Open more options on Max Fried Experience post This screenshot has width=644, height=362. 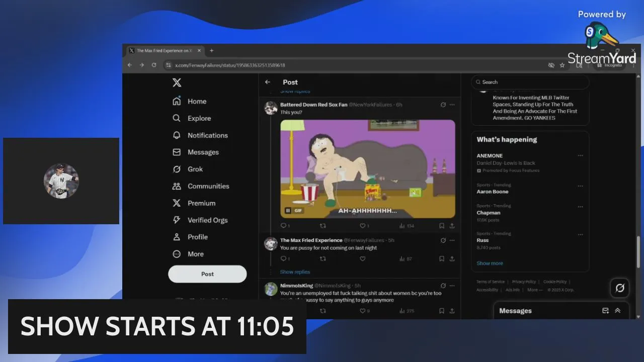452,240
